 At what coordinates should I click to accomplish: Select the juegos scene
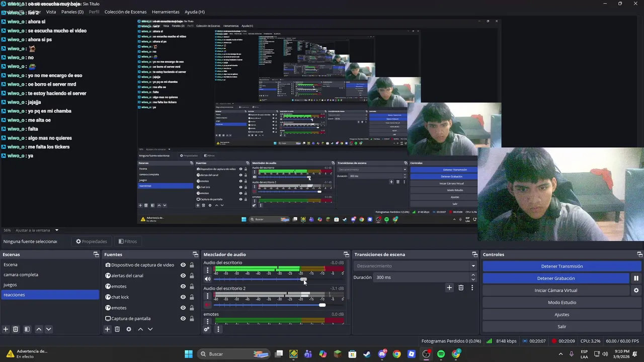pyautogui.click(x=50, y=285)
